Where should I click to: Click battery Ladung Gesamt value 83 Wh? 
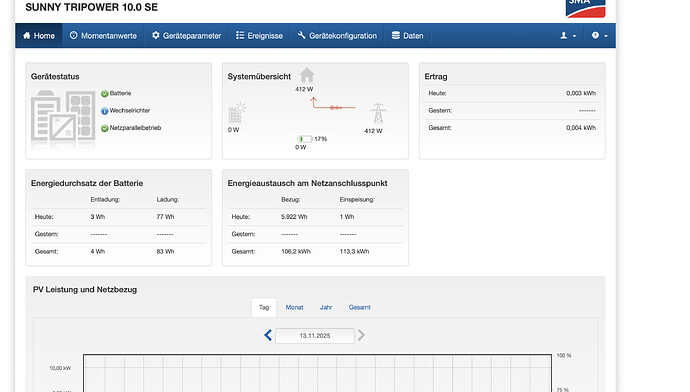pos(165,252)
